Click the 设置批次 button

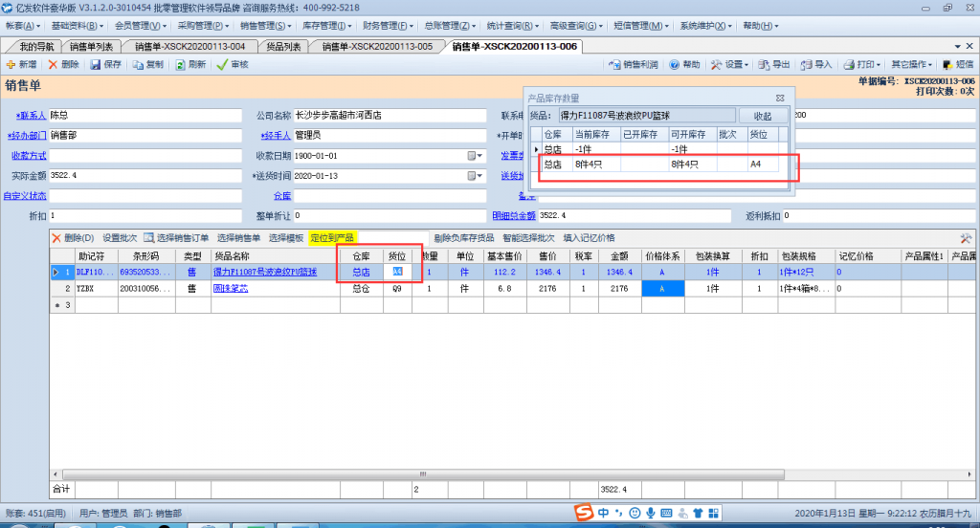coord(120,238)
